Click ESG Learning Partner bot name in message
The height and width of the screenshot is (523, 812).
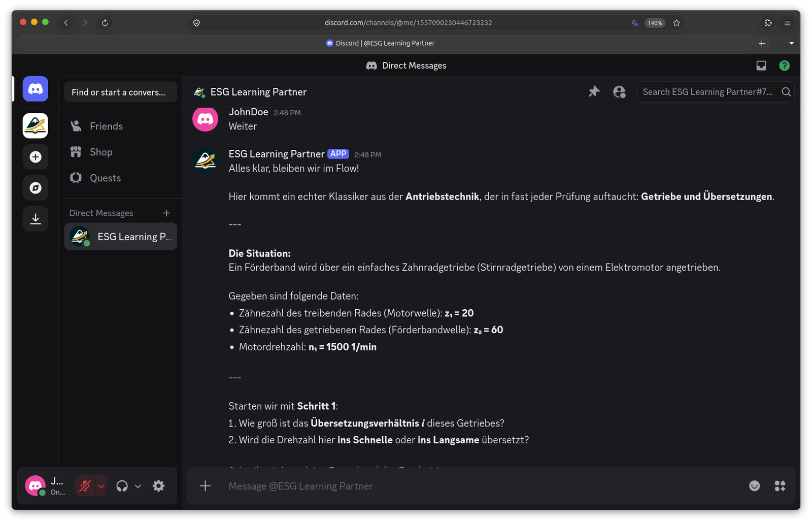click(277, 154)
